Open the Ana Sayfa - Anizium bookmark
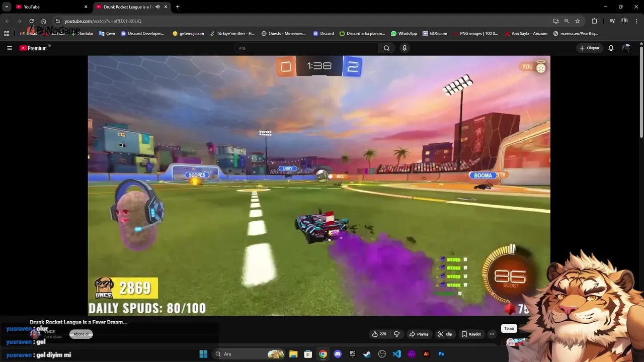 [525, 34]
